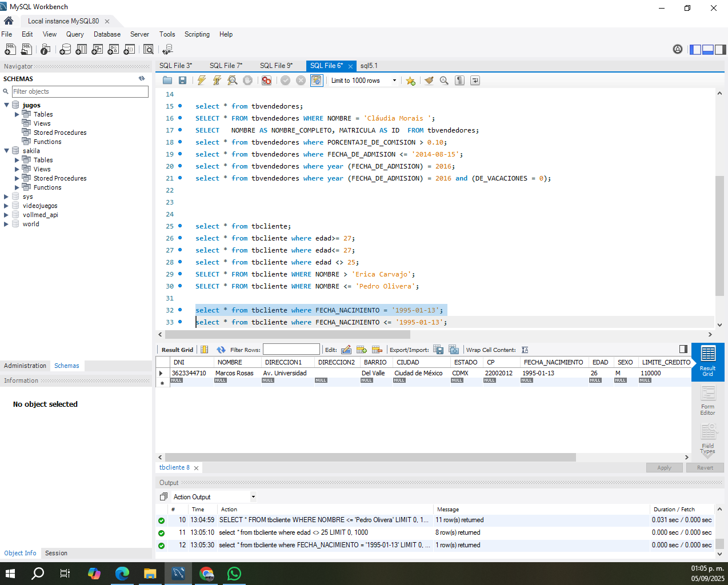Viewport: 728px width, 585px height.
Task: Open the Database menu
Action: [x=107, y=34]
